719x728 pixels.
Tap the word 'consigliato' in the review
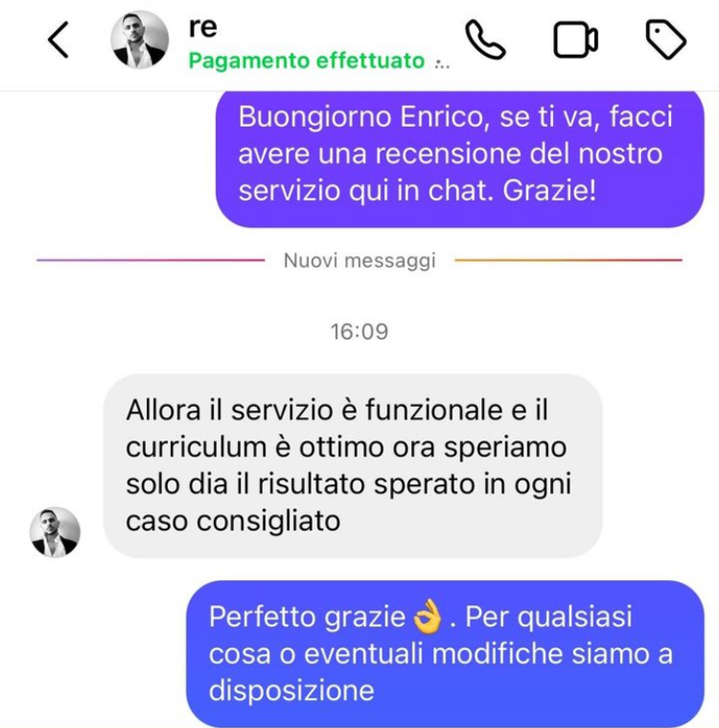(x=268, y=522)
